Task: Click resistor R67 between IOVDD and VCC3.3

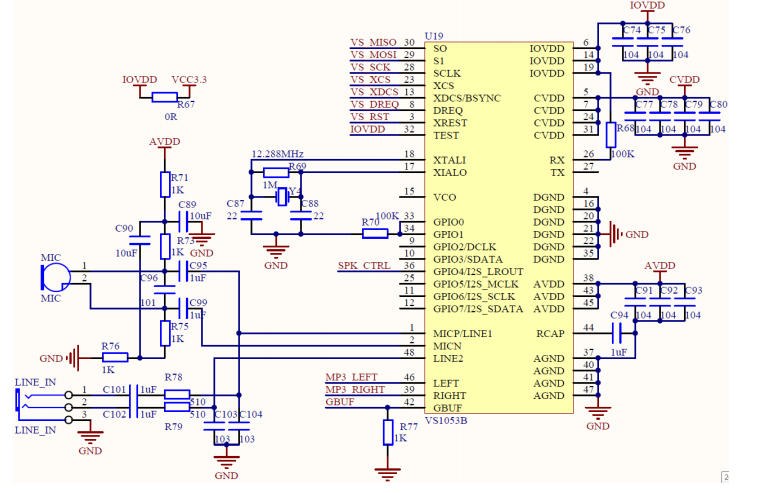Action: (165, 97)
